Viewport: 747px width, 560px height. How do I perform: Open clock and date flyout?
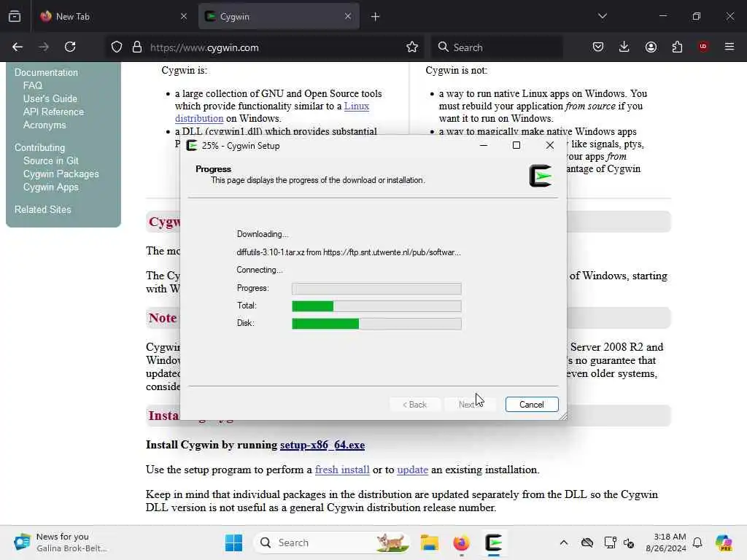coord(666,542)
